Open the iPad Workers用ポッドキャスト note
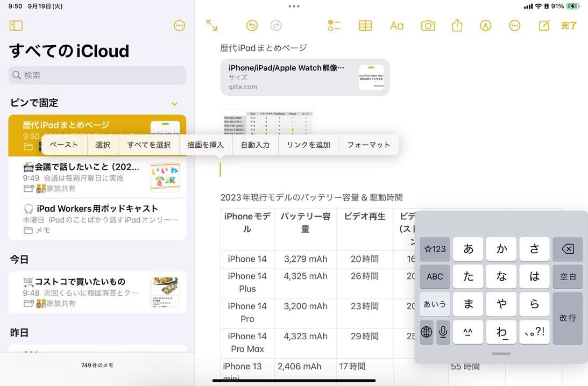The width and height of the screenshot is (588, 386). pos(97,219)
